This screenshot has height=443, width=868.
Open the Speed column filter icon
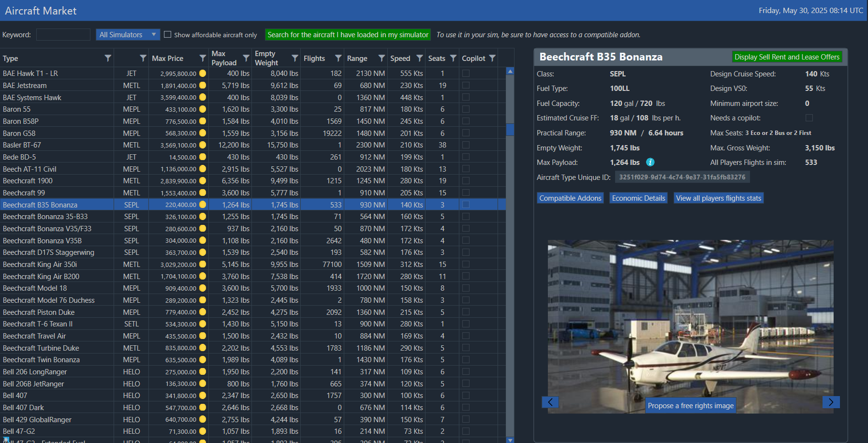coord(419,58)
